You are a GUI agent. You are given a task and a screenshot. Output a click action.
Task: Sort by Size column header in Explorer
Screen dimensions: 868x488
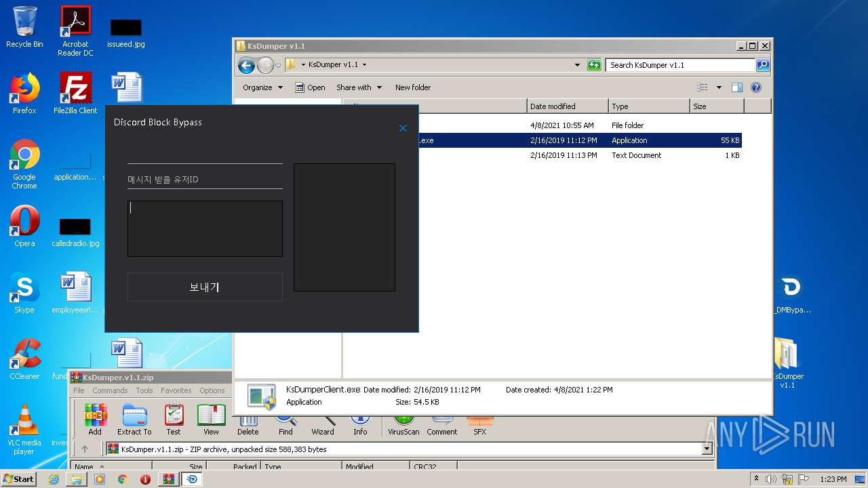click(x=717, y=106)
